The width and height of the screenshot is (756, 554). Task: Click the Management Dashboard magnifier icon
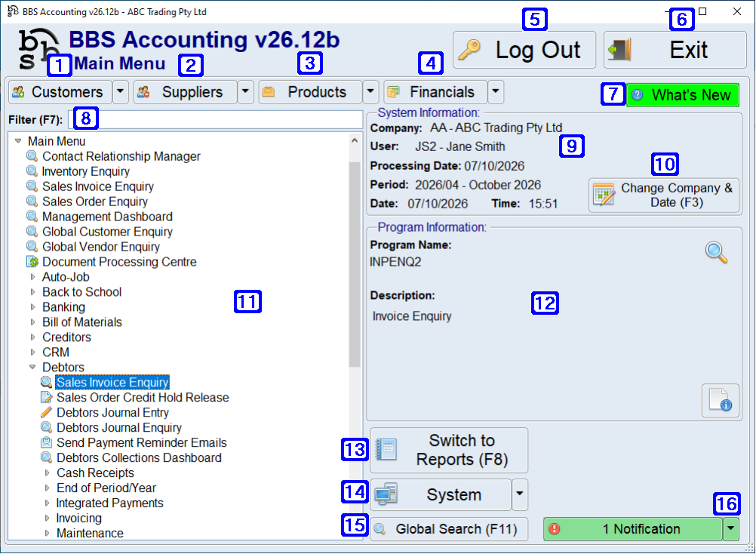coord(32,217)
